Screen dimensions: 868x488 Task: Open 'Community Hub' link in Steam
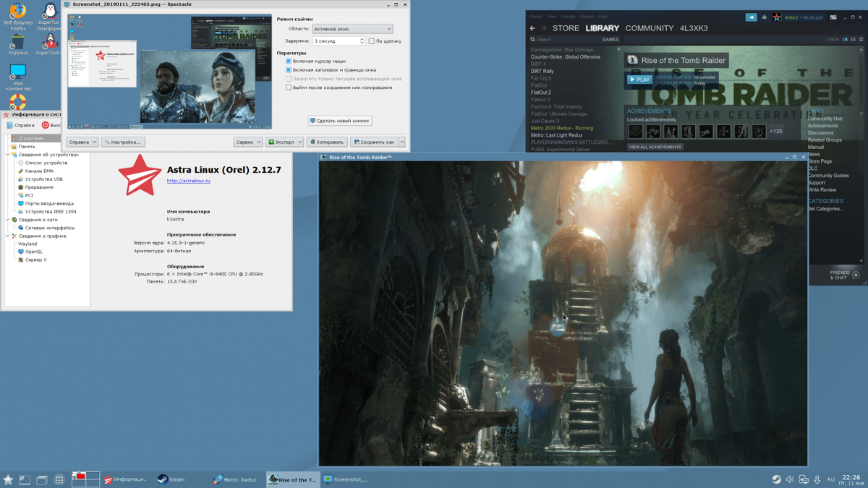825,119
